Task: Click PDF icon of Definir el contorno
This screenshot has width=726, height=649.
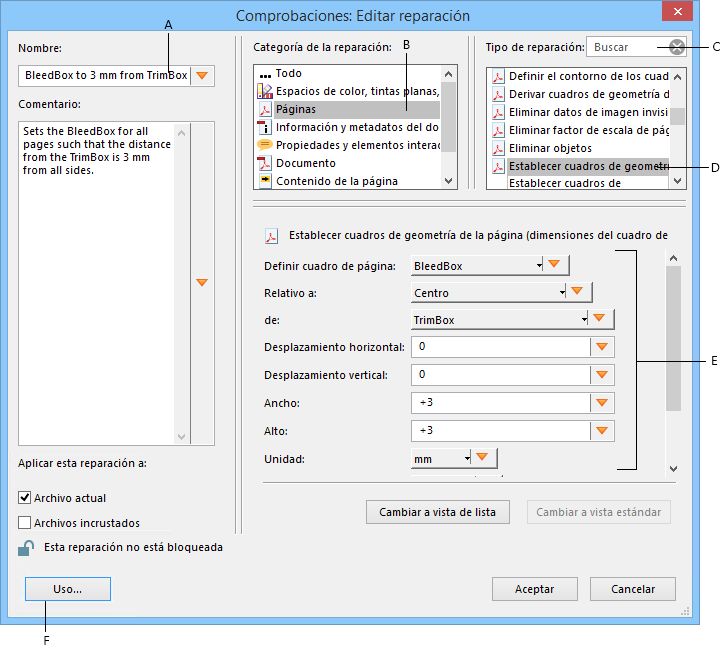Action: 498,76
